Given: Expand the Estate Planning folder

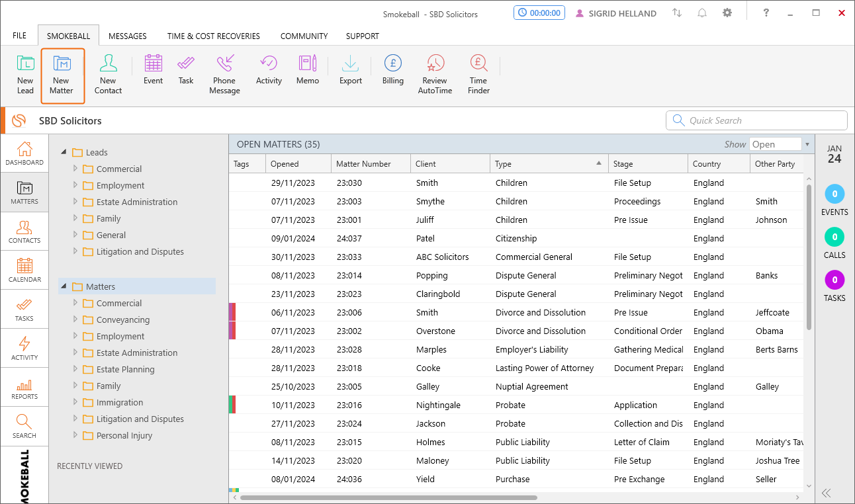Looking at the screenshot, I should pyautogui.click(x=75, y=369).
